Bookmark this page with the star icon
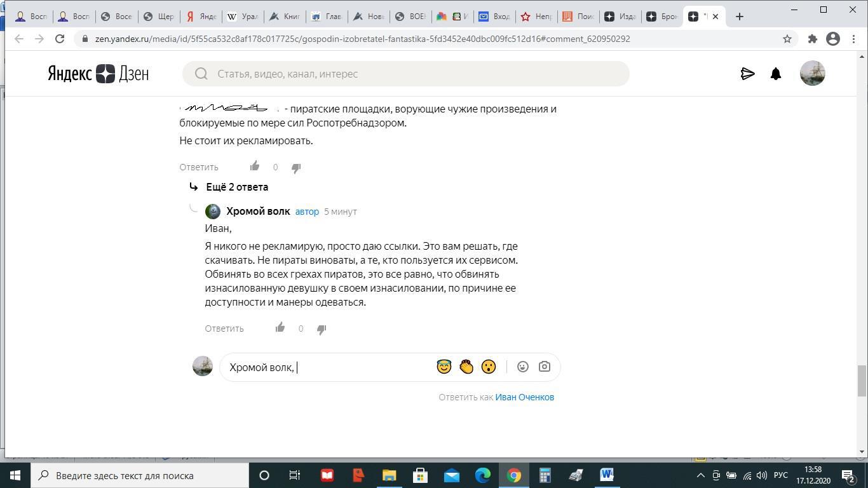The width and height of the screenshot is (868, 488). tap(787, 39)
